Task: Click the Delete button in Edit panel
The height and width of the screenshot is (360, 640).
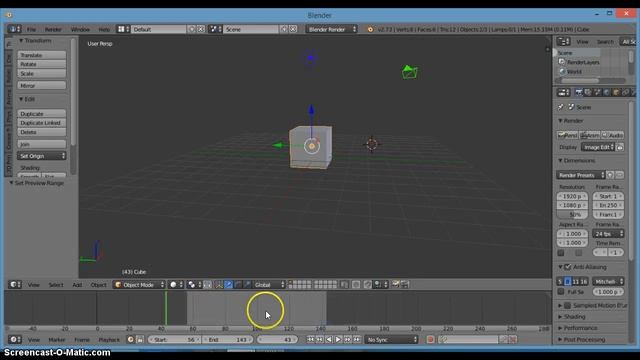Action: point(42,132)
